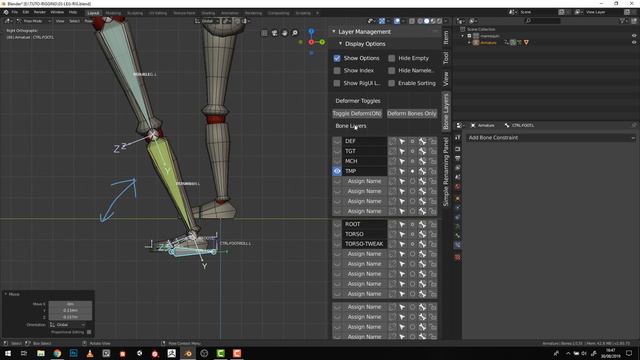Select rendered viewport shading icon
640x360 pixels.
tap(439, 21)
